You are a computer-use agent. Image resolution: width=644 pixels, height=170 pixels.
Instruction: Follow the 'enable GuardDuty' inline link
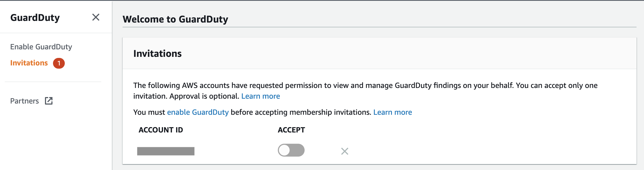(198, 112)
